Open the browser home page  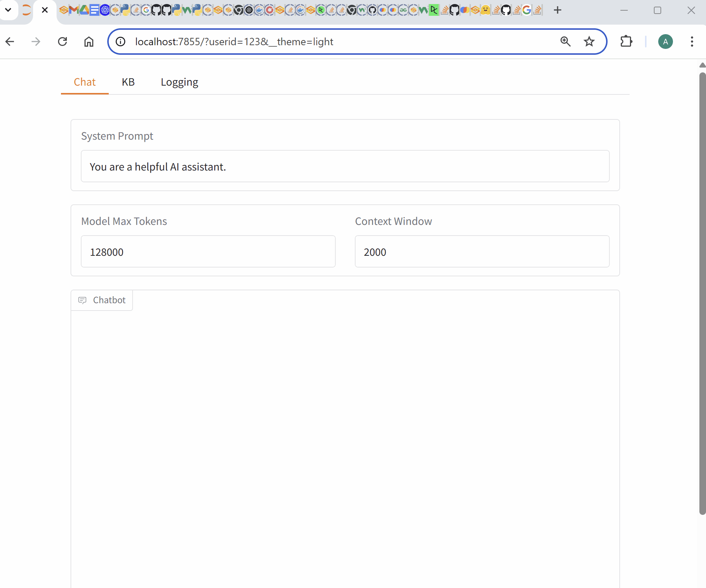coord(89,42)
